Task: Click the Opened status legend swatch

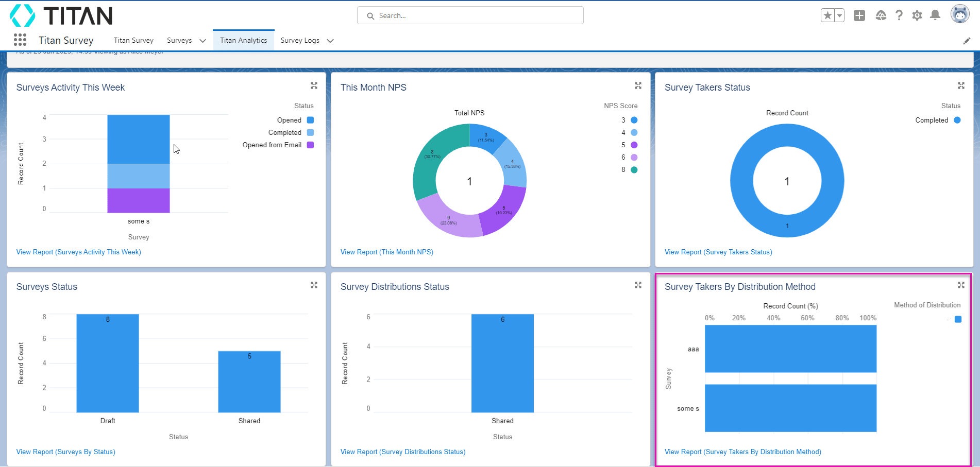Action: pos(310,120)
